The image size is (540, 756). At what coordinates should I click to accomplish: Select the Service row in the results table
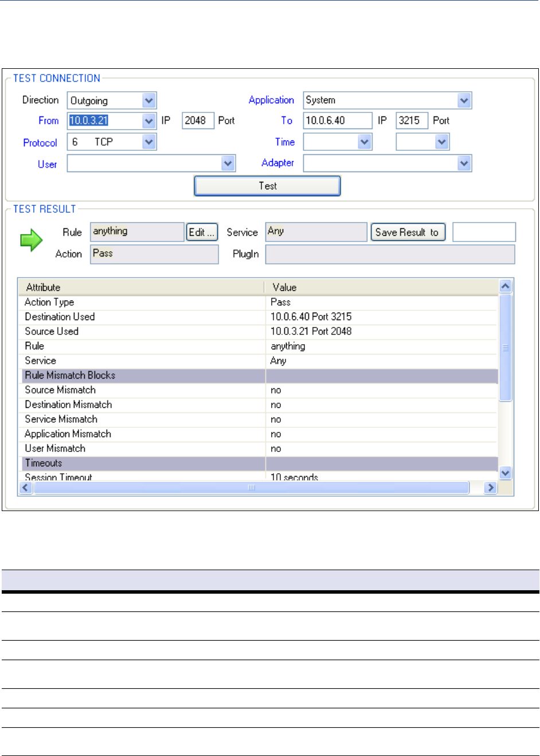pos(259,361)
